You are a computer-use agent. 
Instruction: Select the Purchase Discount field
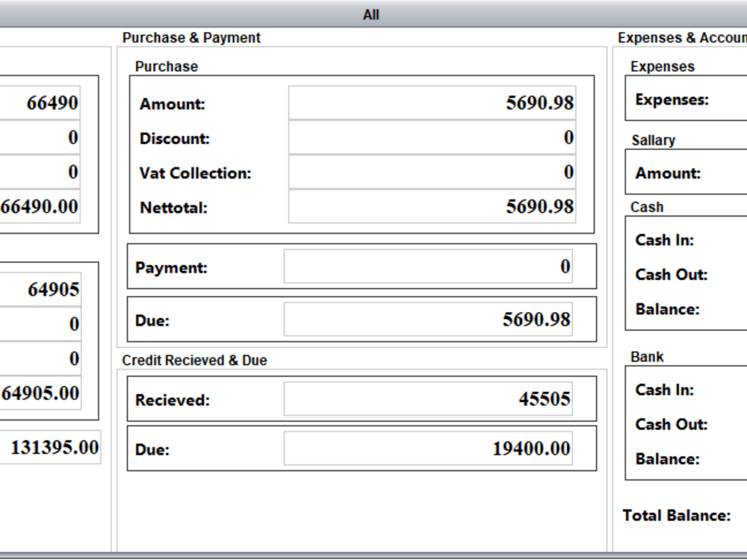click(x=432, y=137)
